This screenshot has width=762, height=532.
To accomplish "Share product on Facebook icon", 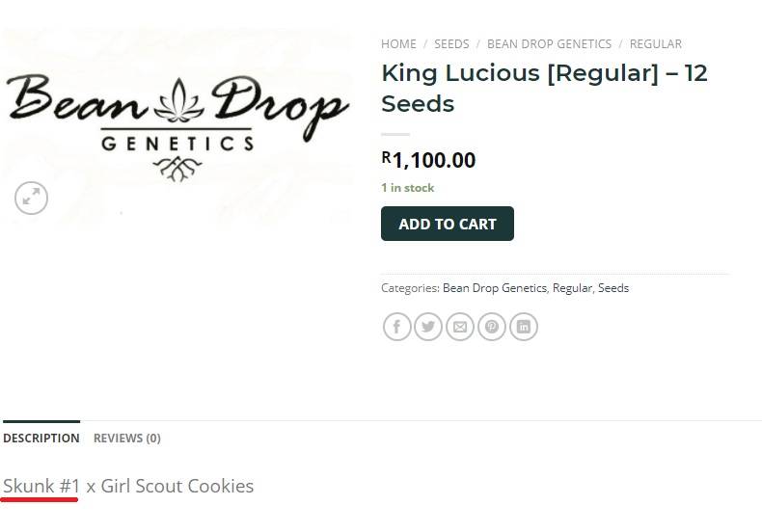I will click(x=396, y=327).
